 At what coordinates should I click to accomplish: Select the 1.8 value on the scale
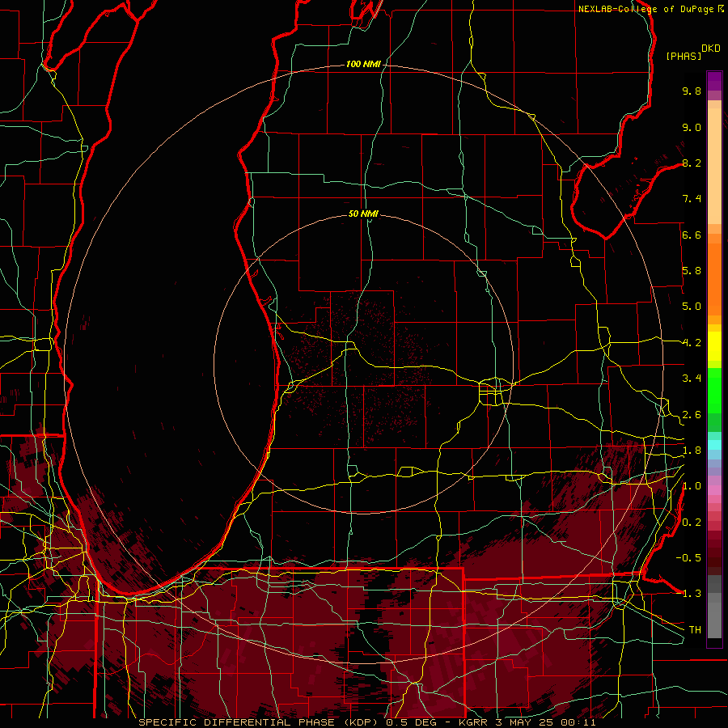tap(692, 451)
